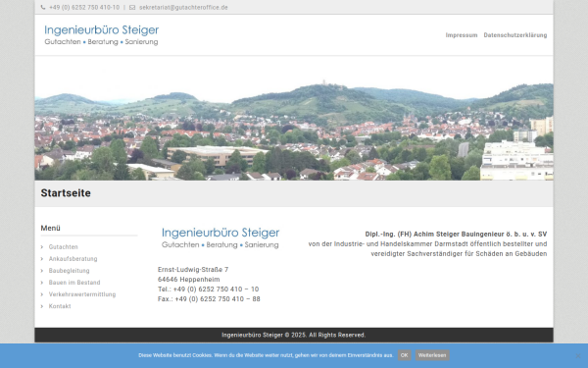This screenshot has height=368, width=588.
Task: Call phone number +49 (0) 6252 750 410-10
Action: click(84, 7)
